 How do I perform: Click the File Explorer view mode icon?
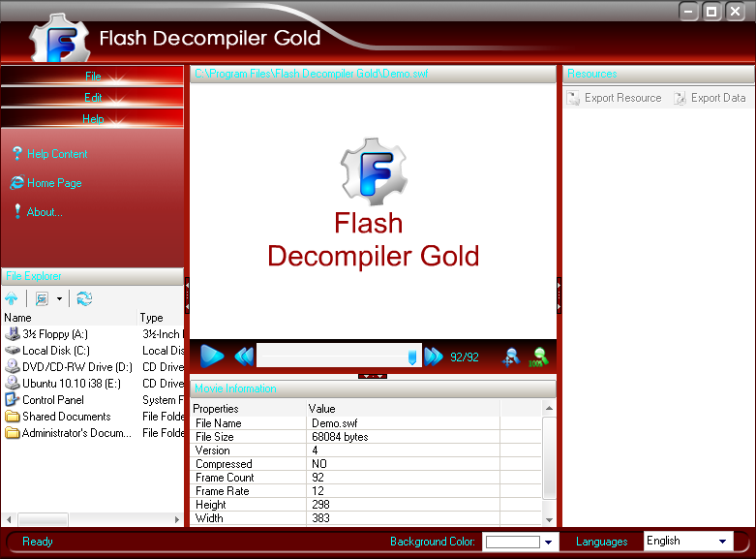[42, 298]
